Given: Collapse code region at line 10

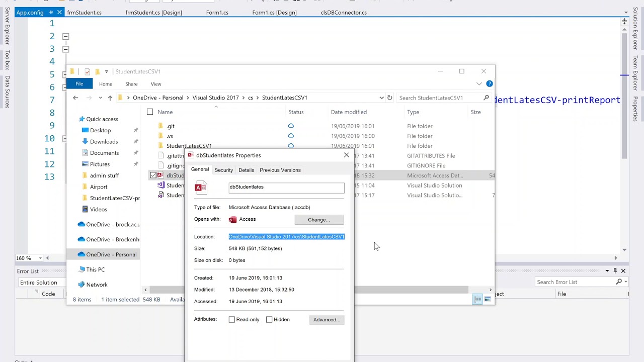Looking at the screenshot, I should point(65,138).
